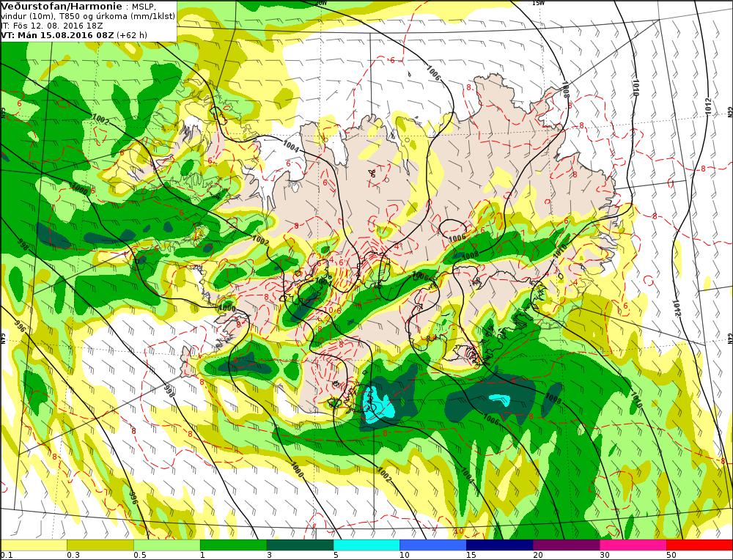Click the 'Veðurstofan/Harmonie' title text
Screen dimensions: 733x560
(x=62, y=7)
